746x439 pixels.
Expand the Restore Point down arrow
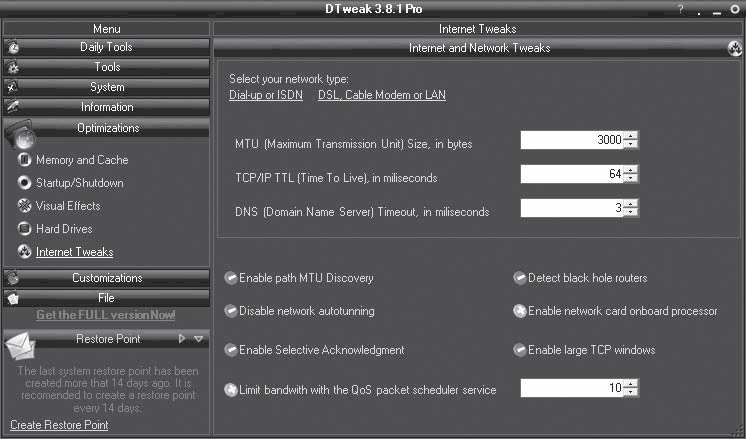(198, 339)
